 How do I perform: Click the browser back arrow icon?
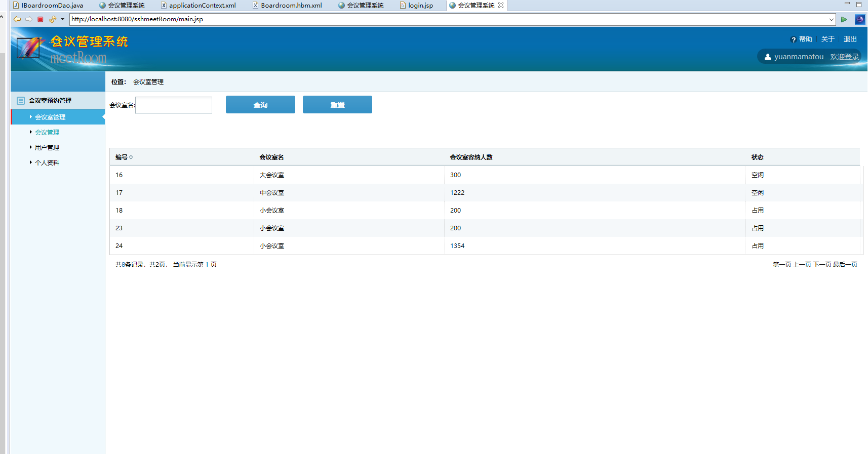tap(17, 19)
